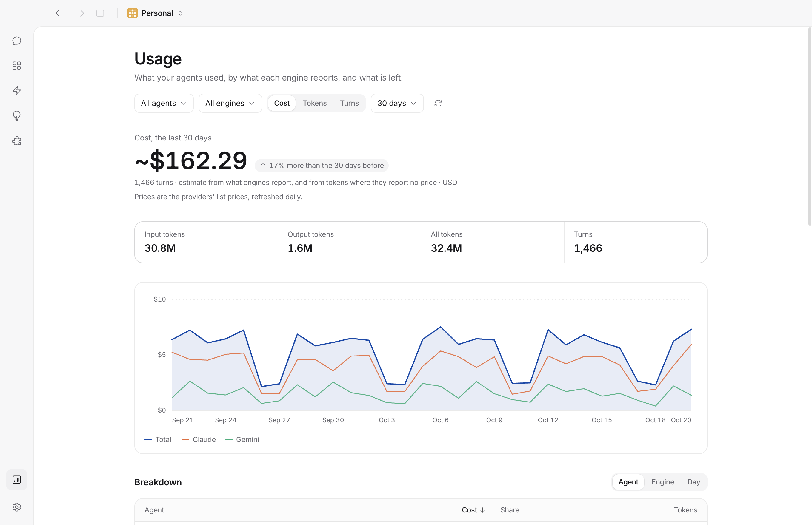The width and height of the screenshot is (812, 525).
Task: Open the lightbulb icon in sidebar
Action: pos(17,116)
